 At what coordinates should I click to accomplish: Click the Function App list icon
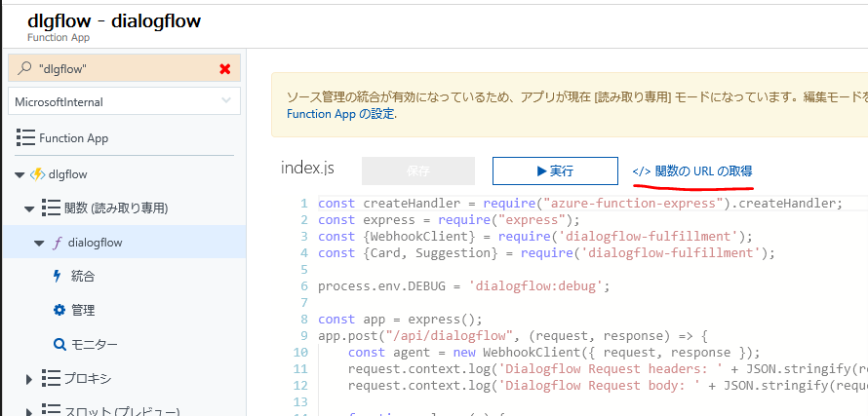[26, 137]
